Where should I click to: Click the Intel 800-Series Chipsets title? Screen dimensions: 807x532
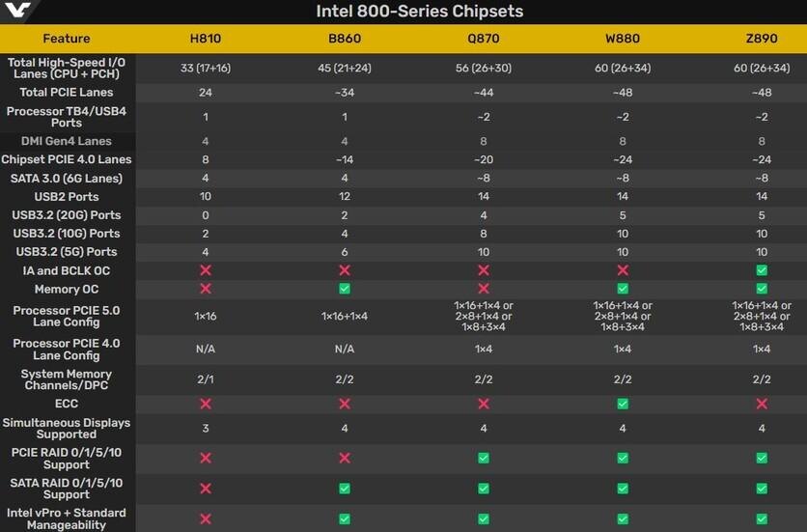(419, 12)
